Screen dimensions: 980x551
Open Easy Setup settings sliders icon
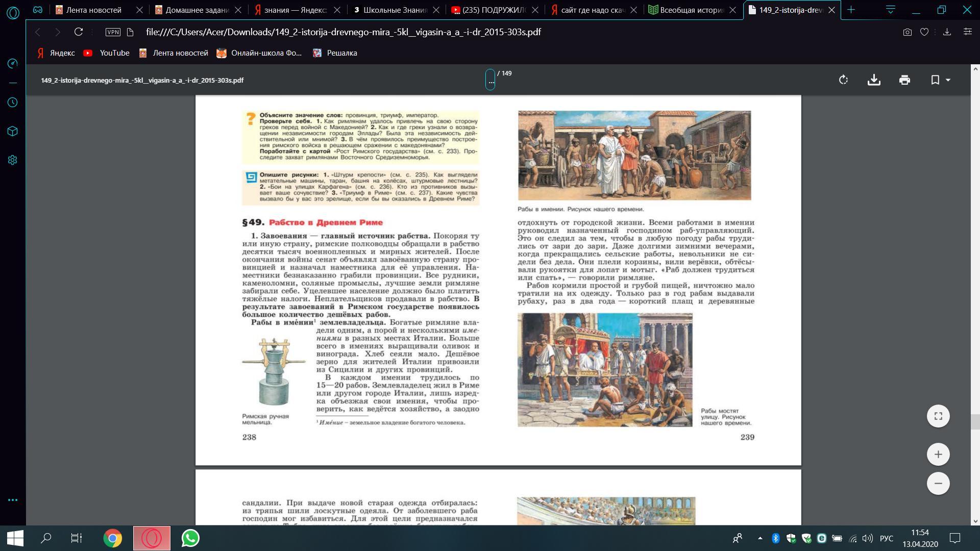[967, 32]
